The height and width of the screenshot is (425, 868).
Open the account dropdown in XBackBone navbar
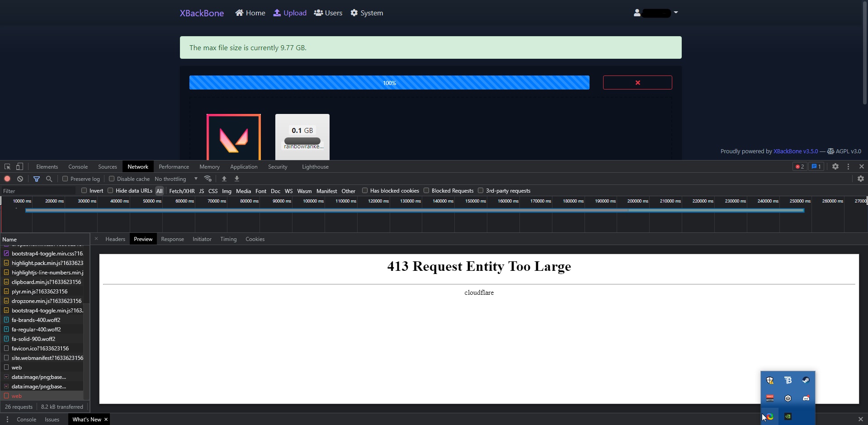656,13
